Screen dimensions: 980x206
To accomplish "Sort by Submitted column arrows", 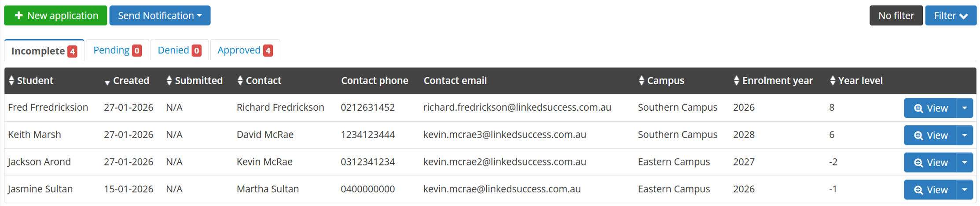I will [x=169, y=81].
